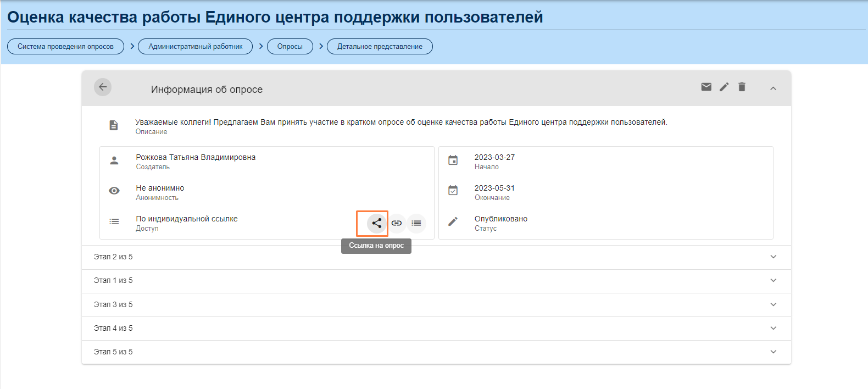Collapse the survey information panel
The height and width of the screenshot is (389, 868).
773,88
